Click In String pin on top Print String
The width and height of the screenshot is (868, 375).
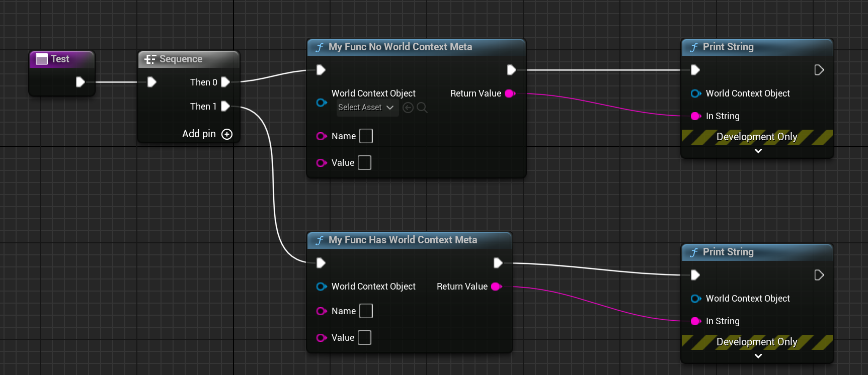click(x=696, y=116)
